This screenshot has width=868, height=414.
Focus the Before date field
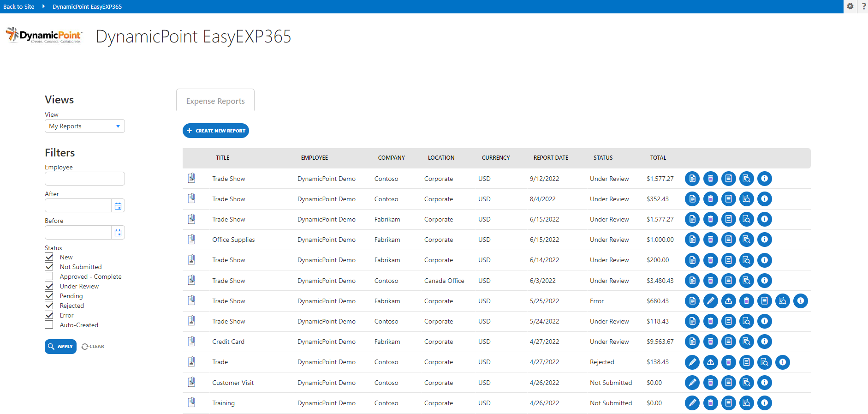tap(78, 233)
